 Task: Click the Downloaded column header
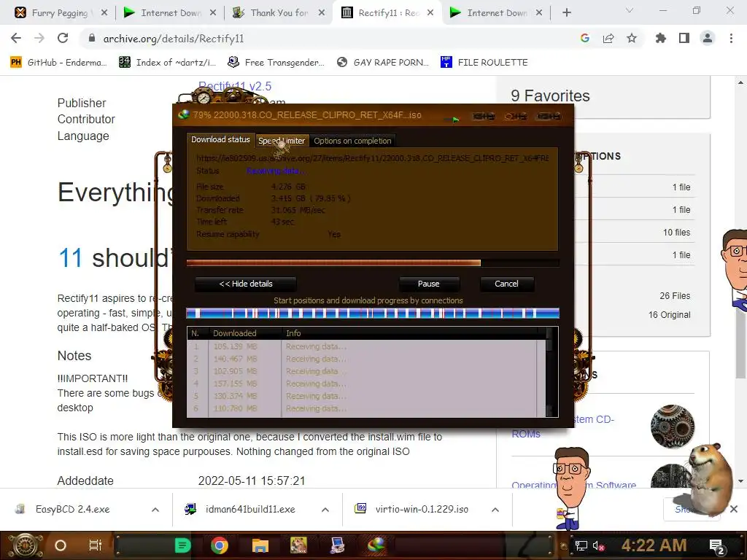point(246,333)
